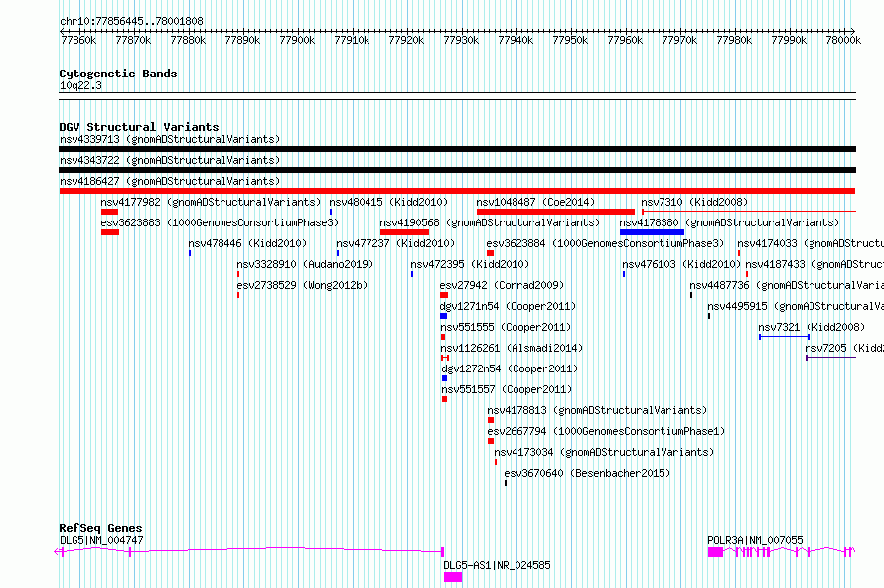Click the 10q22.3 band label

(x=80, y=85)
